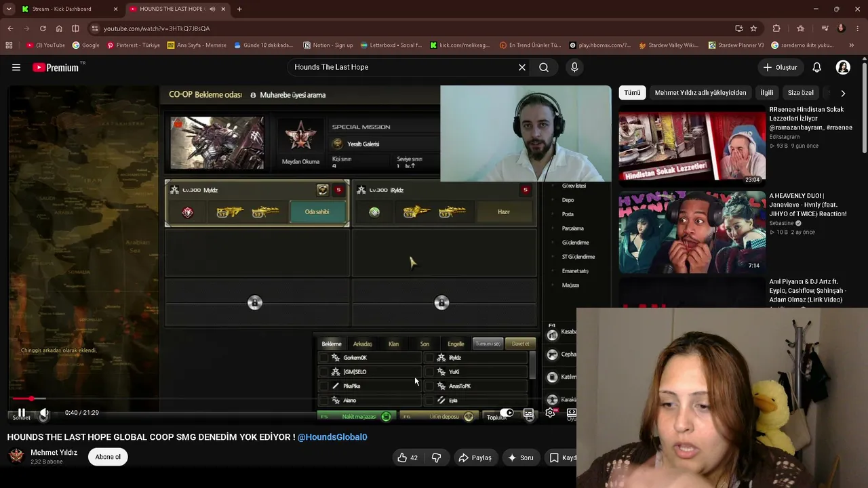Open the YouTube guide hamburger menu
868x488 pixels.
pyautogui.click(x=16, y=67)
